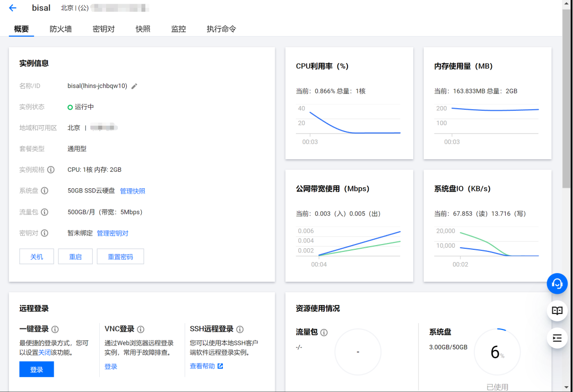Image resolution: width=573 pixels, height=392 pixels.
Task: Click scrollbar down arrow
Action: tap(567, 387)
